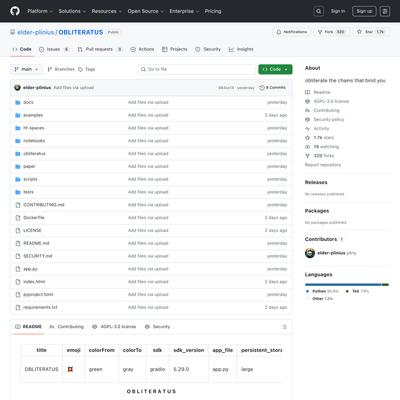
Task: Switch to the Issues tab
Action: click(x=54, y=49)
